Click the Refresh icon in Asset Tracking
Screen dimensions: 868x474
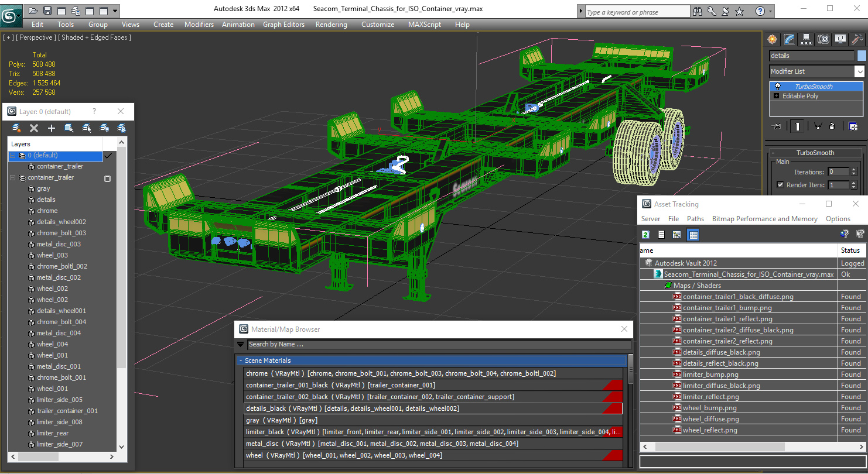pyautogui.click(x=645, y=235)
